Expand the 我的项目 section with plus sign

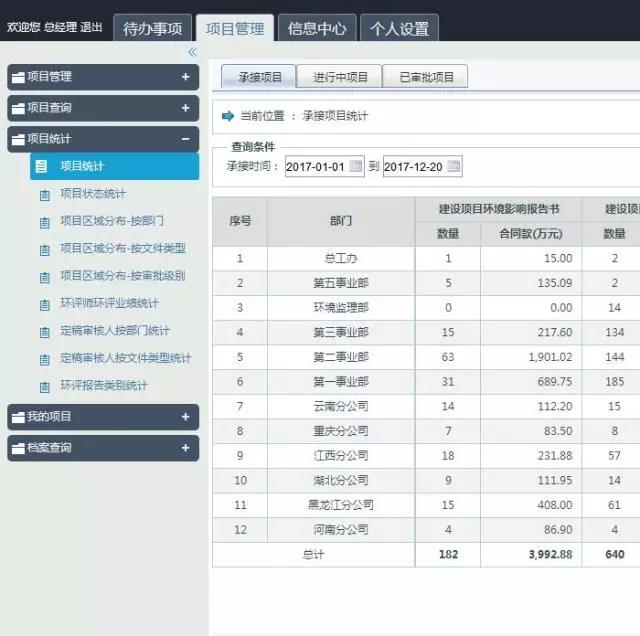tap(185, 417)
